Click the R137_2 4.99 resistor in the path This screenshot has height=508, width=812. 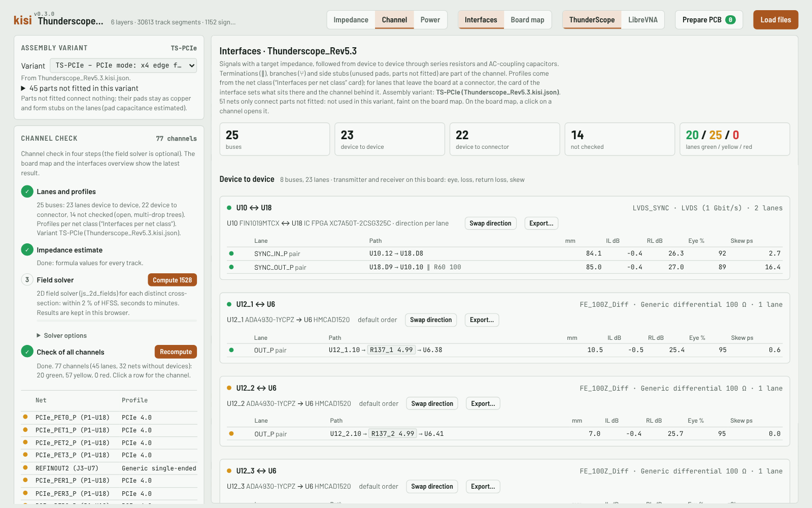pyautogui.click(x=393, y=434)
